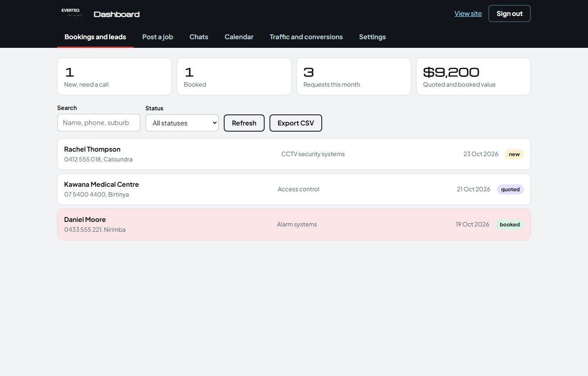Image resolution: width=588 pixels, height=376 pixels.
Task: Expand the All statuses dropdown
Action: pyautogui.click(x=182, y=123)
